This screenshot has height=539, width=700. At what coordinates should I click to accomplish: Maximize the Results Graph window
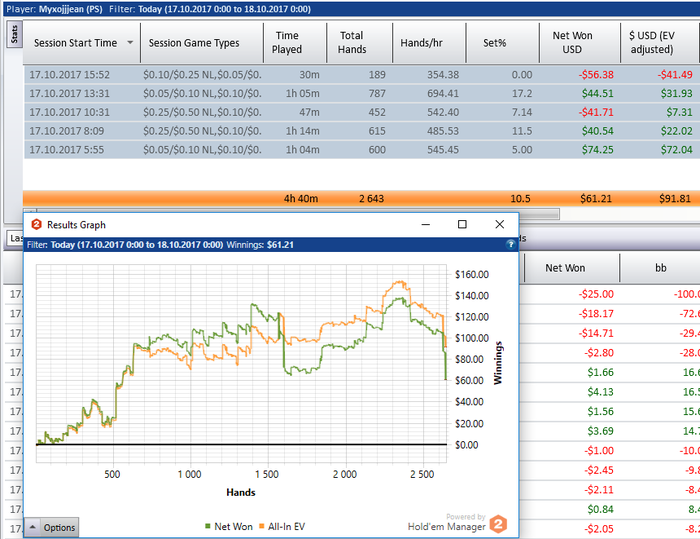click(x=462, y=224)
